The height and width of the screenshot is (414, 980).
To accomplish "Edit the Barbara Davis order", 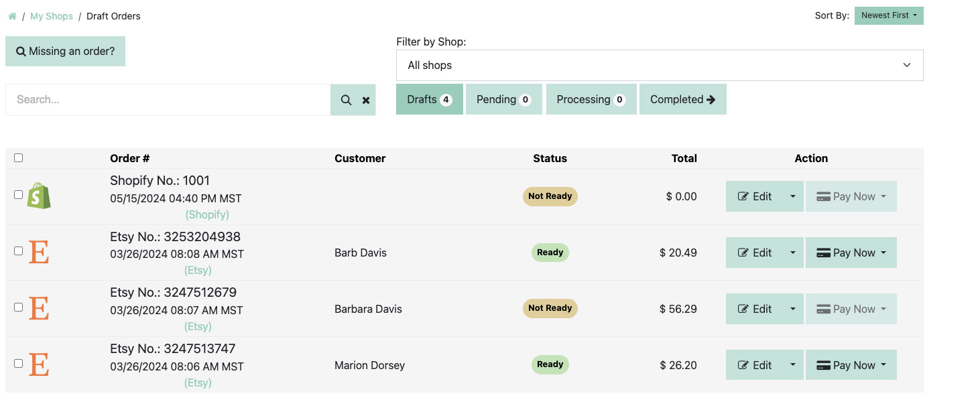I will point(755,309).
